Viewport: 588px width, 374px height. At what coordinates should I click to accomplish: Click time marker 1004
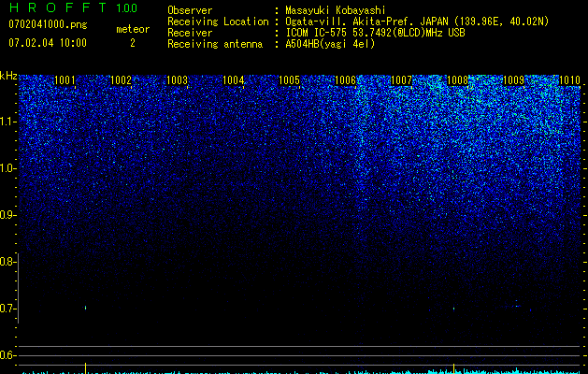(234, 80)
